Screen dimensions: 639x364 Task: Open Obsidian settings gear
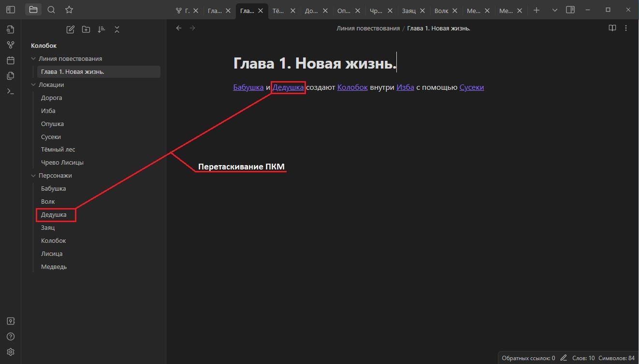(x=11, y=352)
